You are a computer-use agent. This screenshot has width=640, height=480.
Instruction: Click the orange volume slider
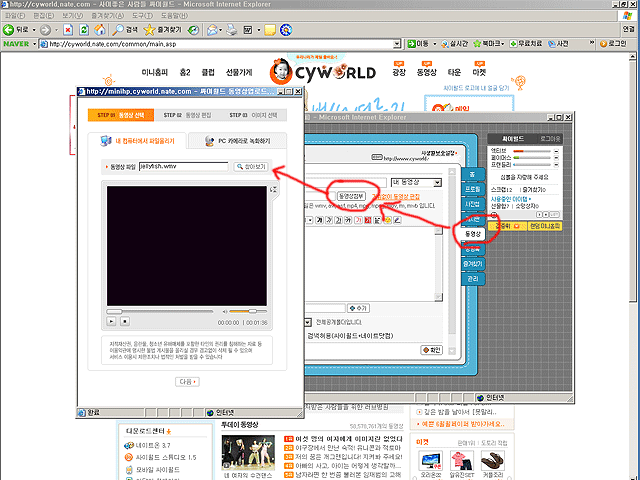point(248,311)
